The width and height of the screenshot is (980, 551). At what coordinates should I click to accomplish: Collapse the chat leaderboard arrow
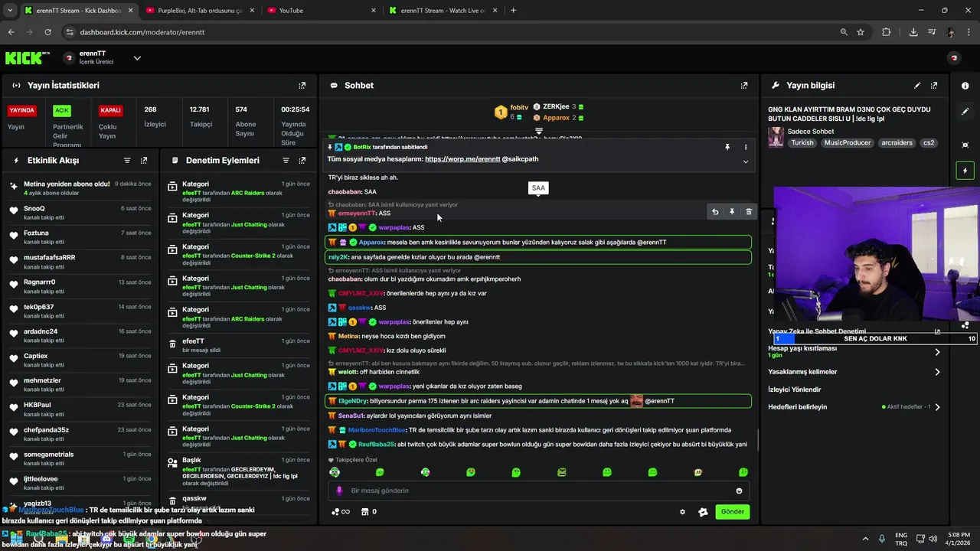[x=539, y=131]
